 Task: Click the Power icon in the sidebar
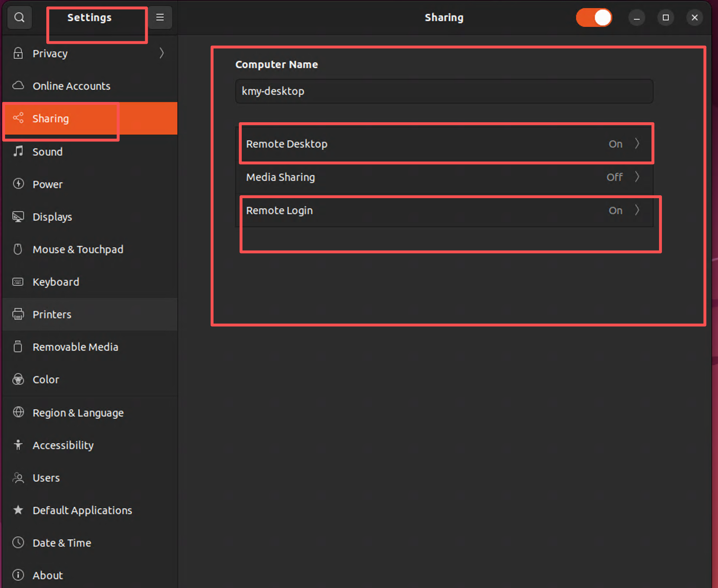(18, 184)
